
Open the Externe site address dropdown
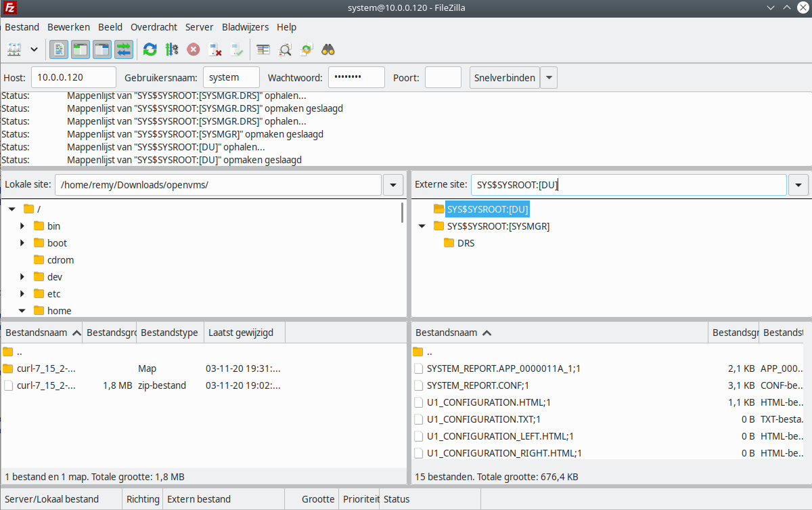click(x=798, y=184)
